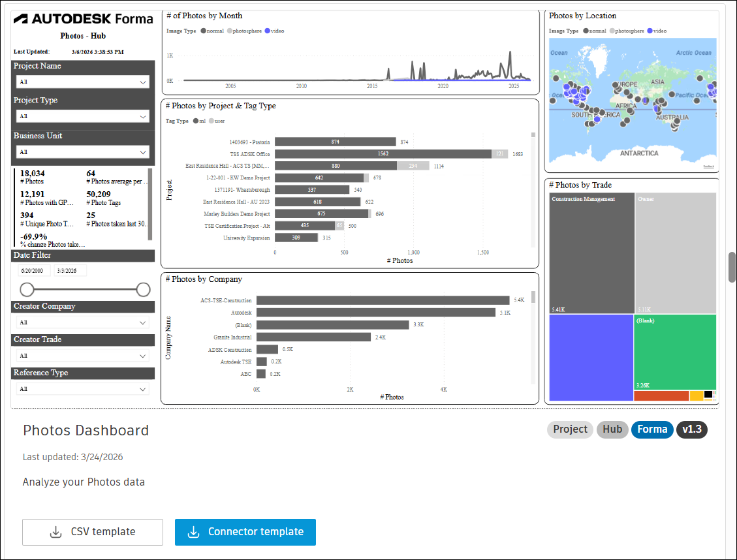Click the KPI cards panel scrollbar

150,204
